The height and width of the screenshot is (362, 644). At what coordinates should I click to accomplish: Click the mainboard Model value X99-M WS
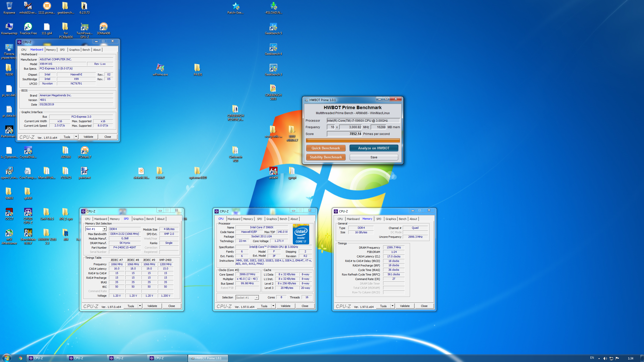(x=63, y=64)
